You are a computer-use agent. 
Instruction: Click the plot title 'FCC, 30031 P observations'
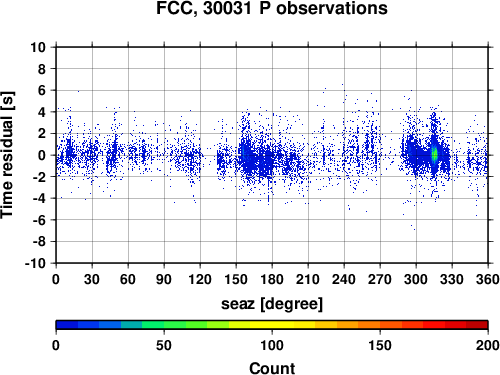click(x=272, y=8)
